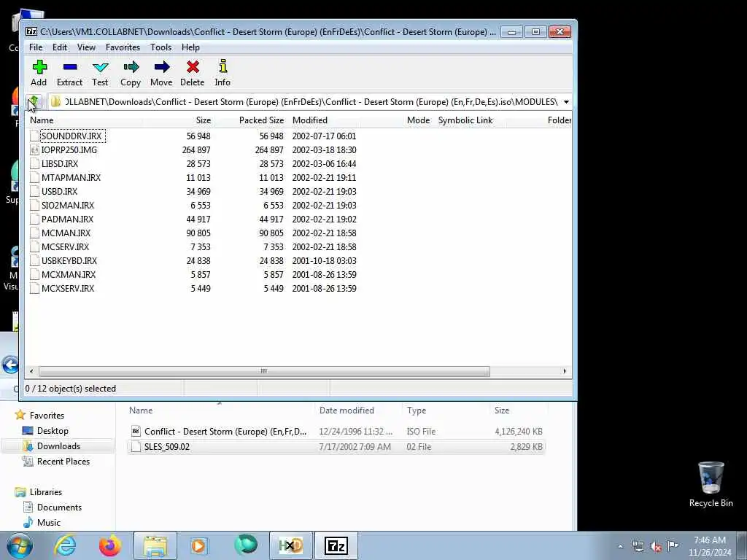Open Recent Places in Explorer sidebar

pos(63,461)
